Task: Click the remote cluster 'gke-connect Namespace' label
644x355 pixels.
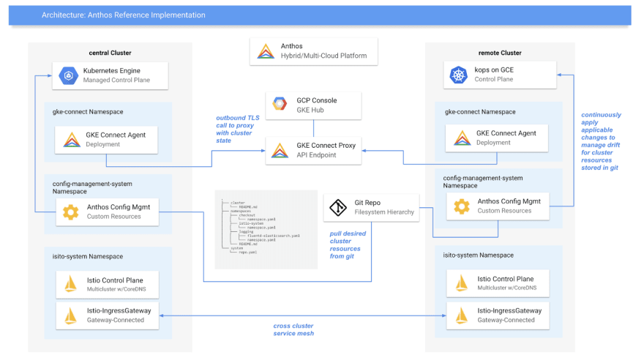Action: click(x=480, y=112)
